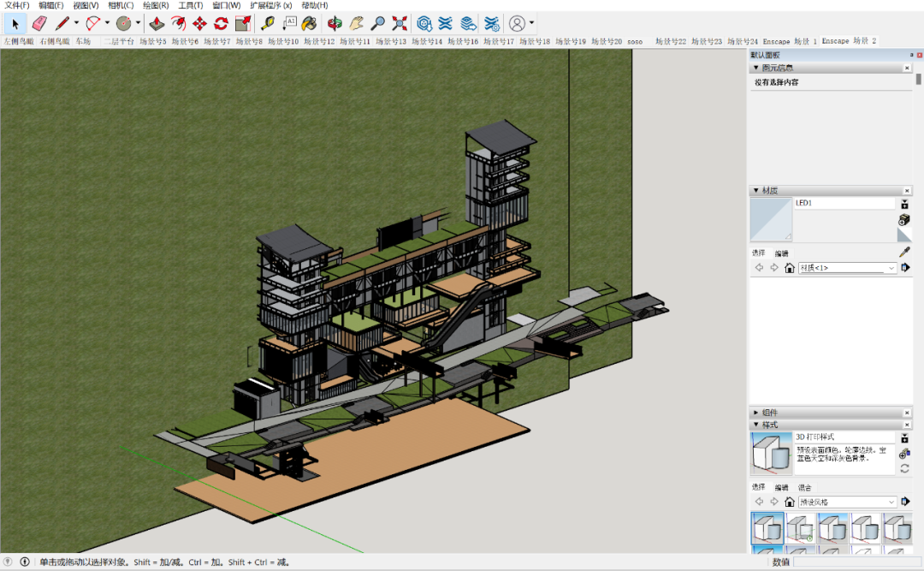Click the create new style icon
924x571 pixels.
[904, 454]
